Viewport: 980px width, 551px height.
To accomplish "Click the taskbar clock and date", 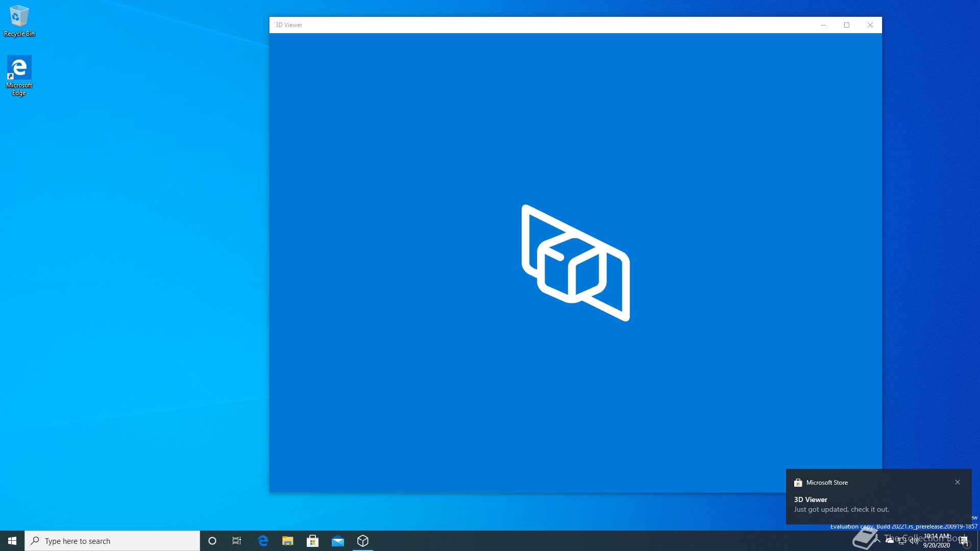I will pyautogui.click(x=937, y=541).
